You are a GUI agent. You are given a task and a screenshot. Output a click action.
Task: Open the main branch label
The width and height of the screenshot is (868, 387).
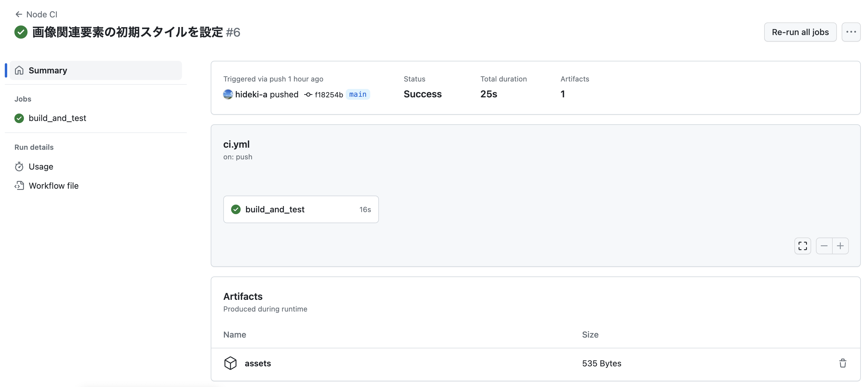pyautogui.click(x=358, y=94)
